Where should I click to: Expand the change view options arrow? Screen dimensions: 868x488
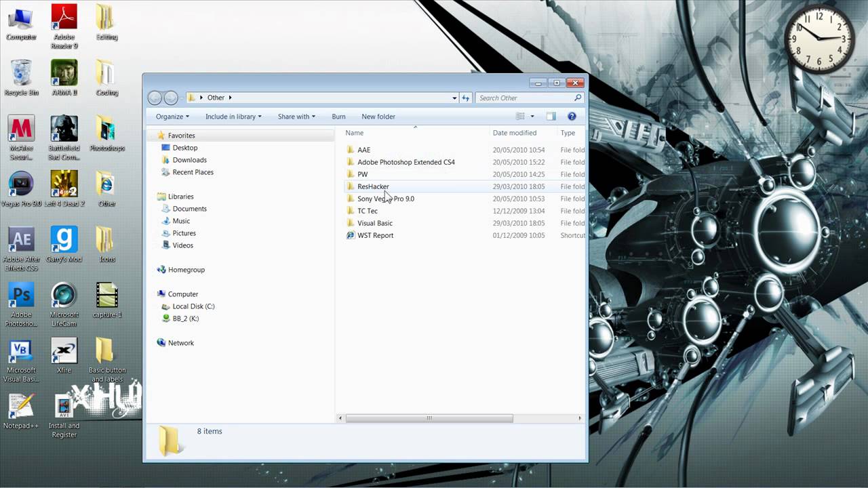pyautogui.click(x=532, y=117)
